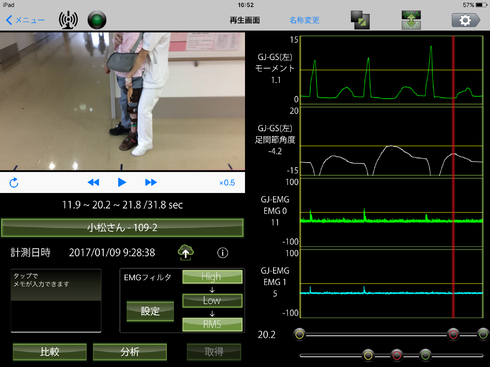Viewport: 490px width, 367px height.
Task: Toggle the High EMG filter
Action: (212, 277)
